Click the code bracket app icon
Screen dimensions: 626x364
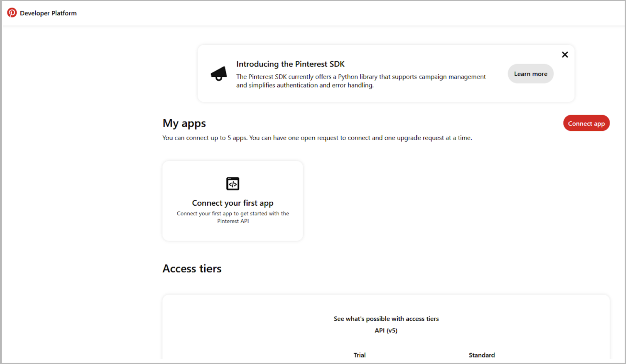233,184
